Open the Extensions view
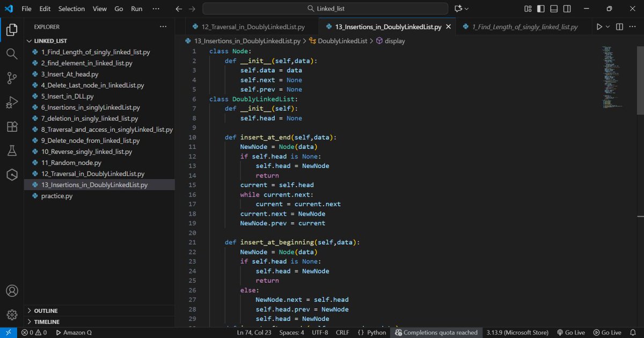The image size is (644, 338). tap(12, 127)
